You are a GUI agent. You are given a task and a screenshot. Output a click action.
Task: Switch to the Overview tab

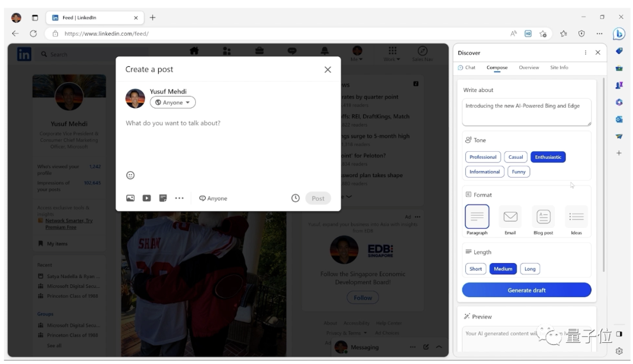529,67
